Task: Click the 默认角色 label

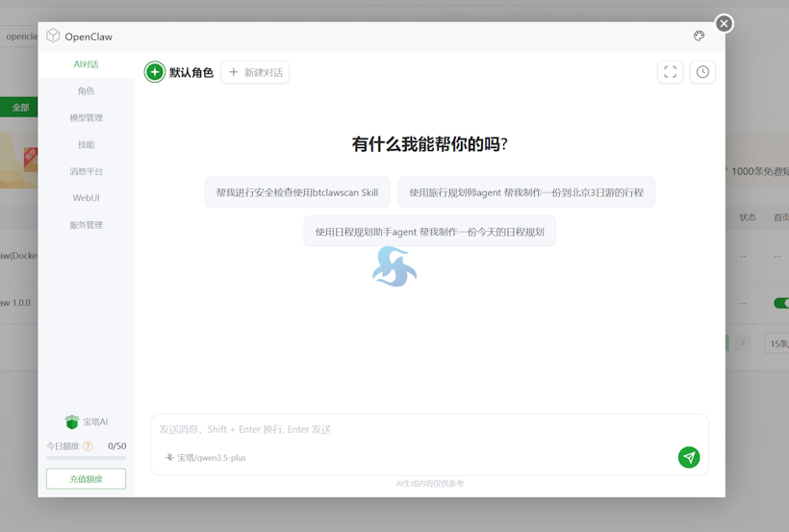Action: [191, 72]
